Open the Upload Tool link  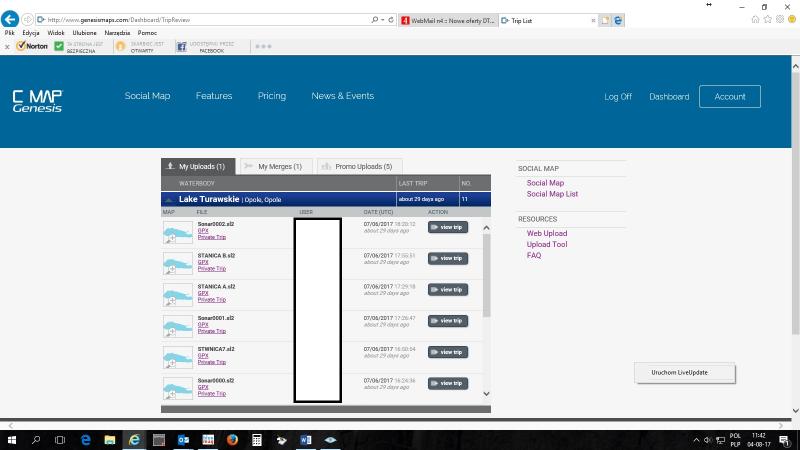(547, 244)
